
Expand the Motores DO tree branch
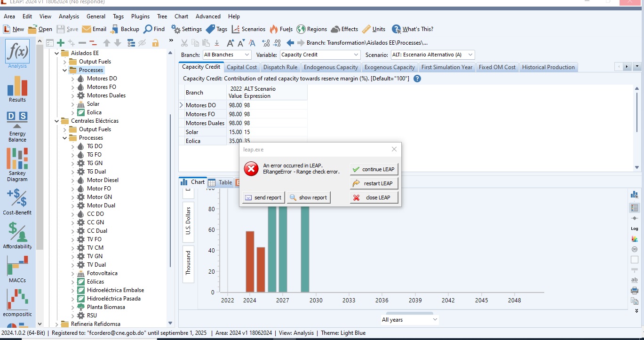73,79
